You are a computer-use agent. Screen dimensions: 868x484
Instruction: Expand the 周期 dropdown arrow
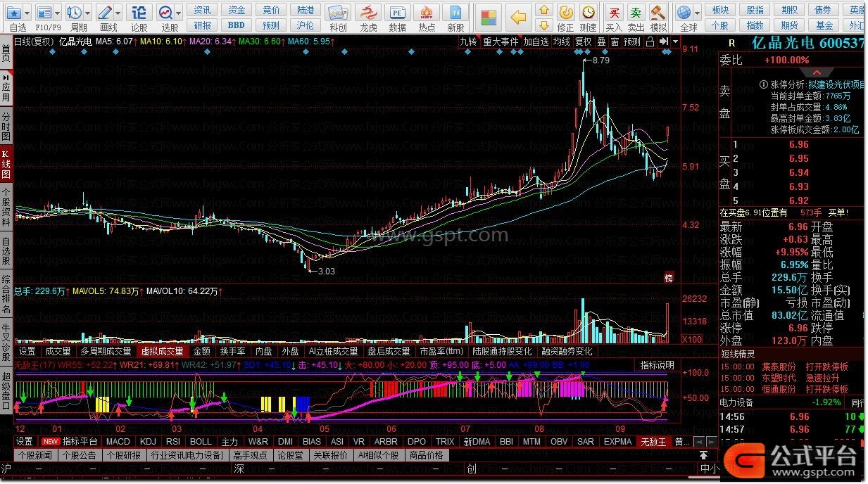coord(88,13)
